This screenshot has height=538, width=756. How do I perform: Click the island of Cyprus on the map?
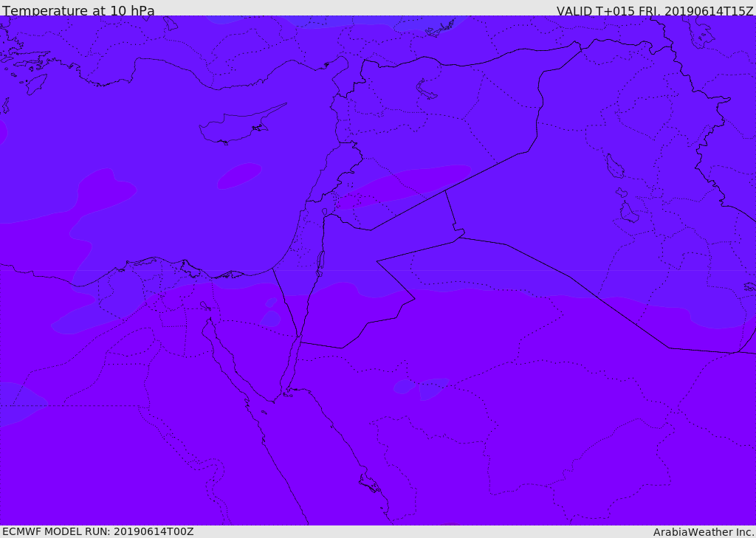241,125
